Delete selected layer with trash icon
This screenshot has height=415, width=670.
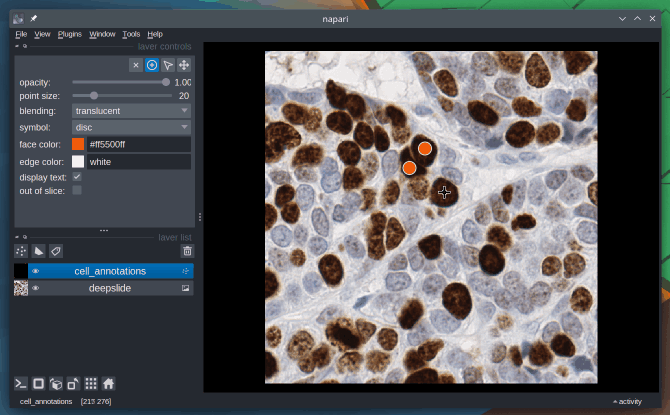186,251
